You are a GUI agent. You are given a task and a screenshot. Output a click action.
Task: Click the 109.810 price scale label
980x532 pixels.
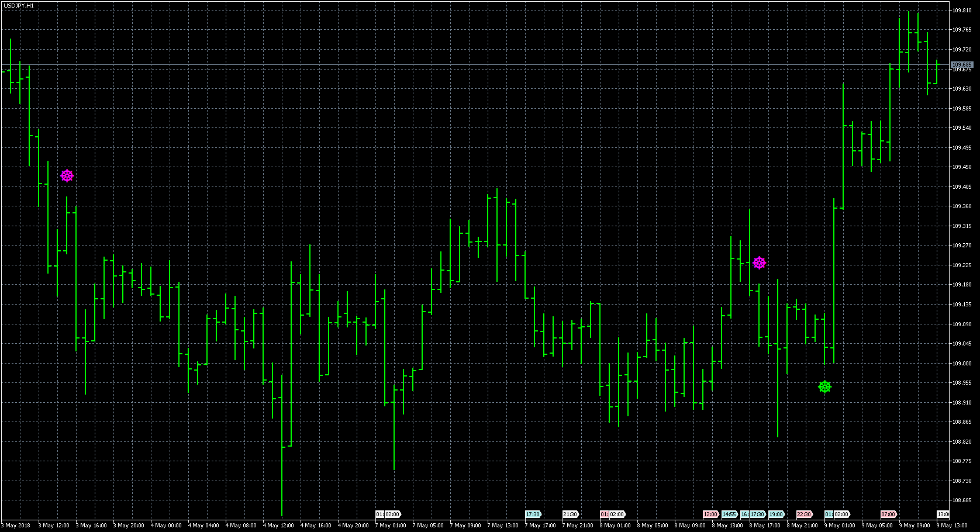click(x=962, y=10)
